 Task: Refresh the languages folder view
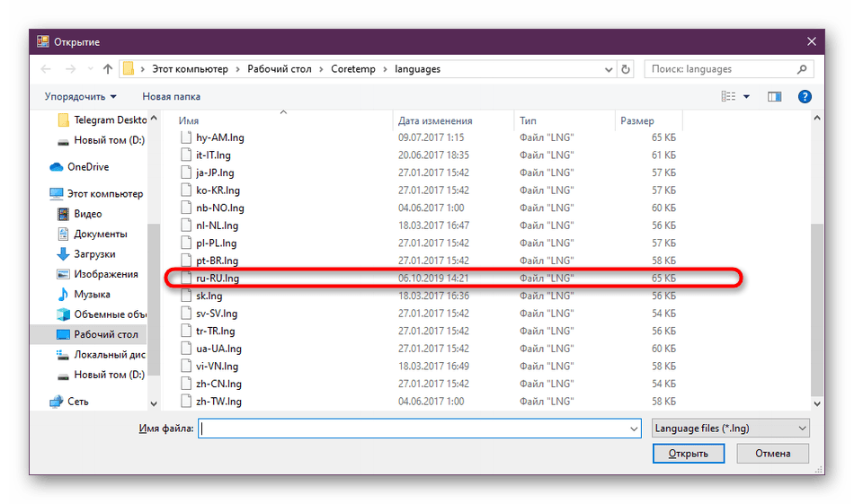tap(626, 69)
